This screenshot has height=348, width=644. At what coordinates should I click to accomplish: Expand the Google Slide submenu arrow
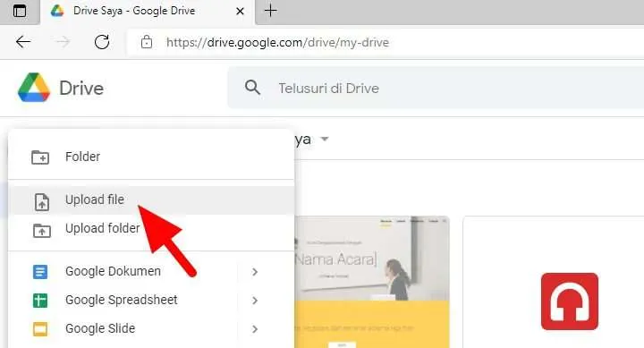point(255,329)
